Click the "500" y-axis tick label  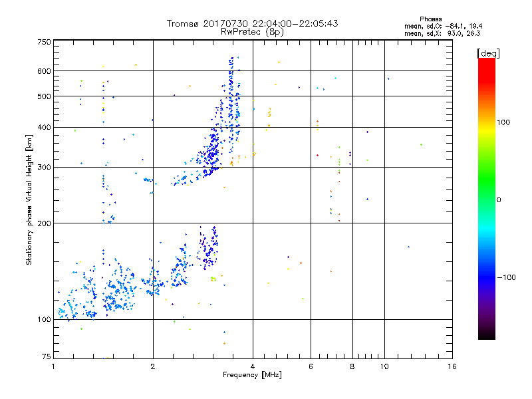44,96
